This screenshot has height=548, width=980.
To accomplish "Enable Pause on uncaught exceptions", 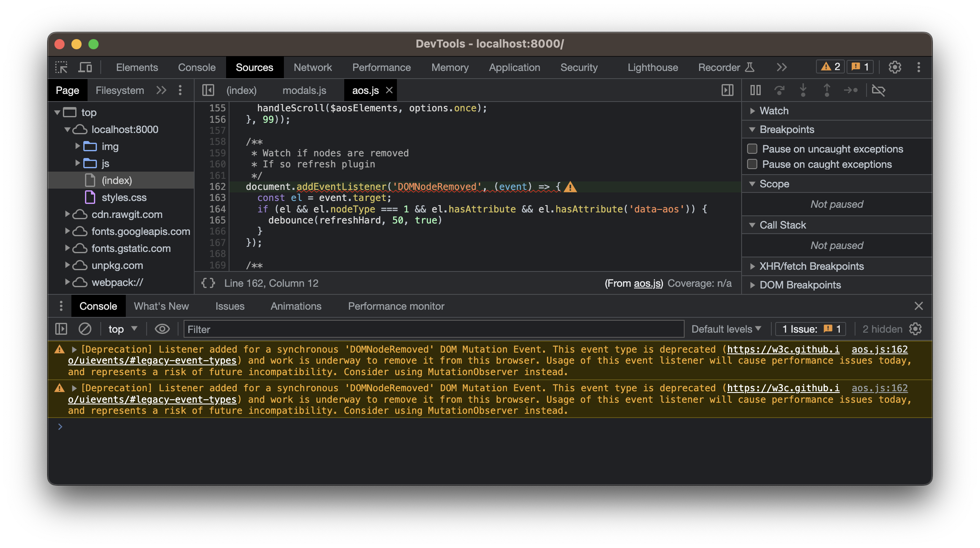I will point(752,149).
